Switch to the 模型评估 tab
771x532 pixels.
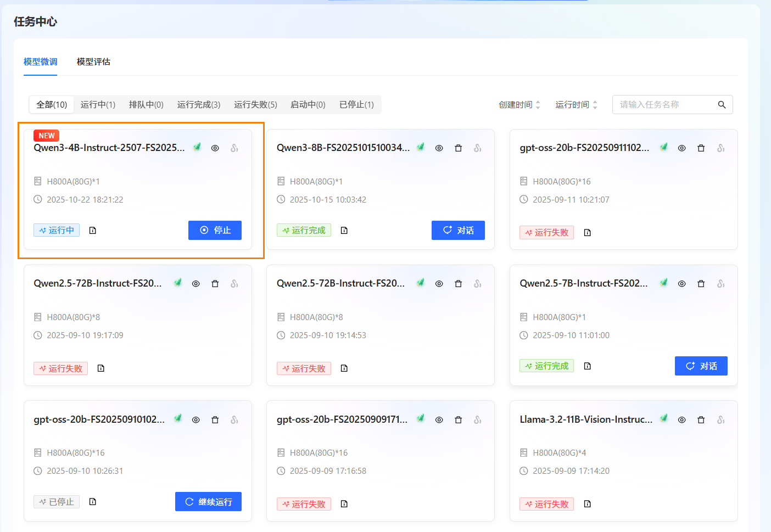coord(93,62)
